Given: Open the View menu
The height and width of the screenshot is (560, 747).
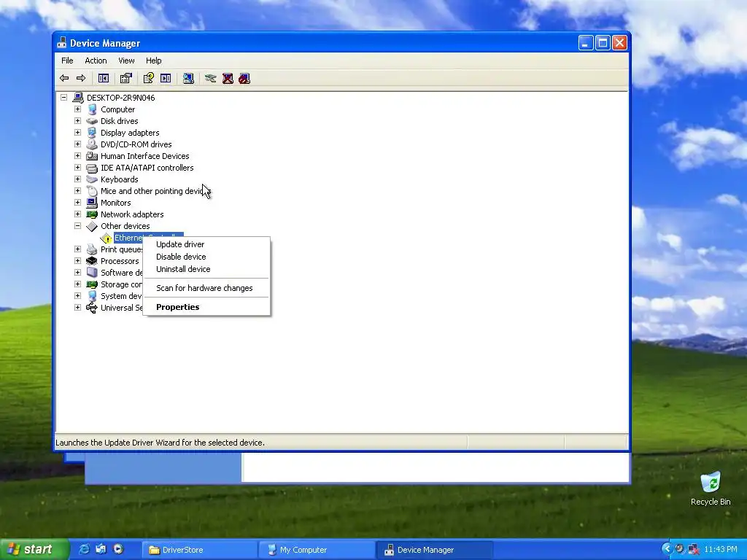Looking at the screenshot, I should pos(126,61).
